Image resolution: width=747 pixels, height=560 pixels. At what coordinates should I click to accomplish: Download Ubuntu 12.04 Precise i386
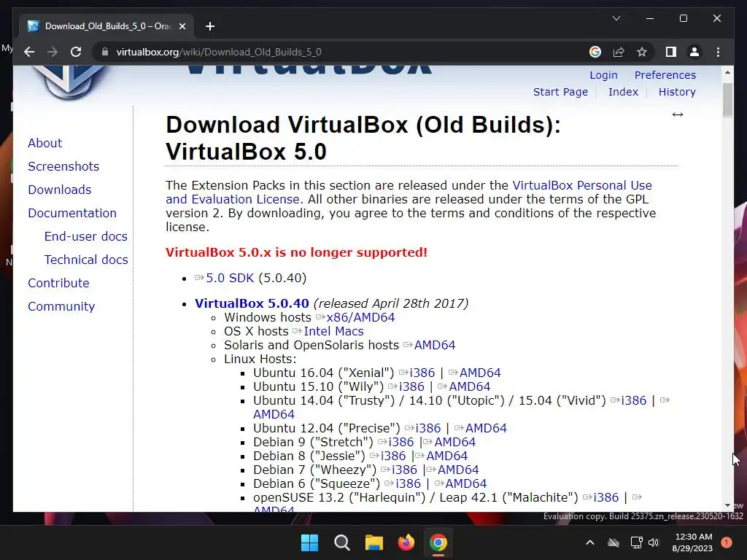(x=427, y=427)
